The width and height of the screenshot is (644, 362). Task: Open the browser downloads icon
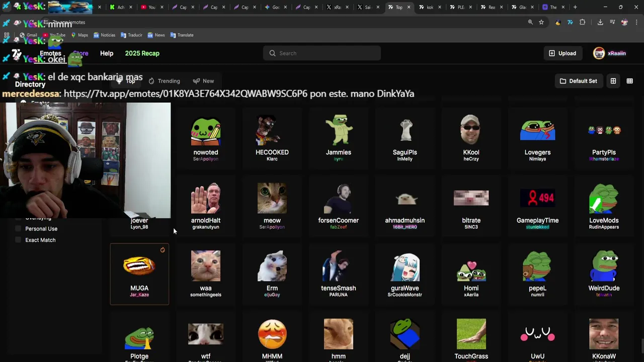click(x=600, y=22)
